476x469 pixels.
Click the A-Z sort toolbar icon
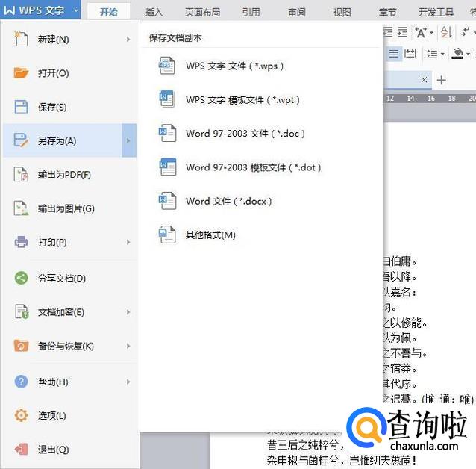point(446,32)
